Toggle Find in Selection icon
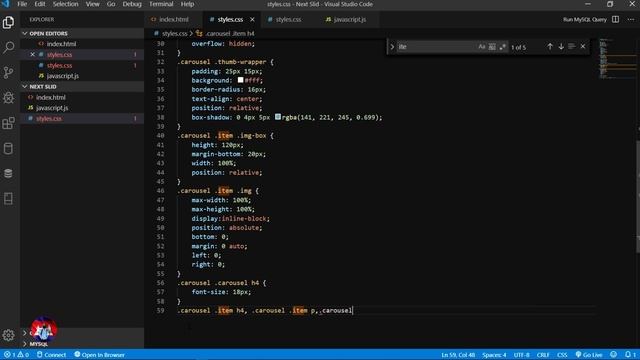 click(x=571, y=47)
